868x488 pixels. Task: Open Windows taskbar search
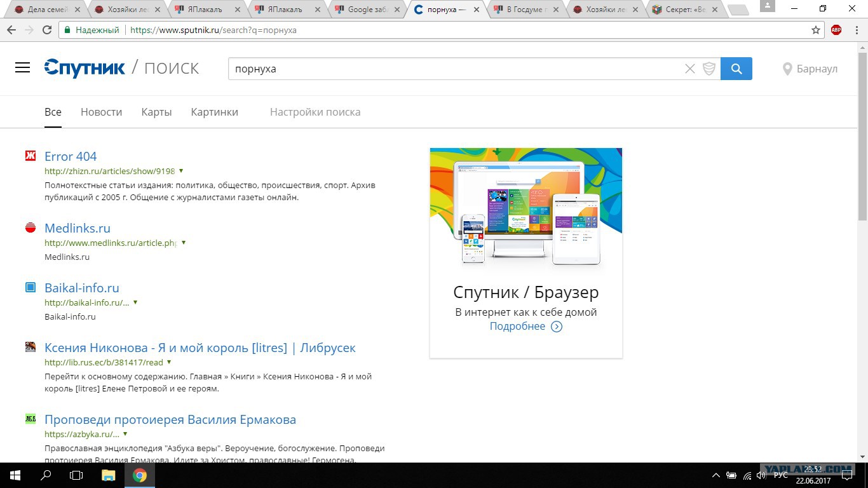tap(46, 475)
